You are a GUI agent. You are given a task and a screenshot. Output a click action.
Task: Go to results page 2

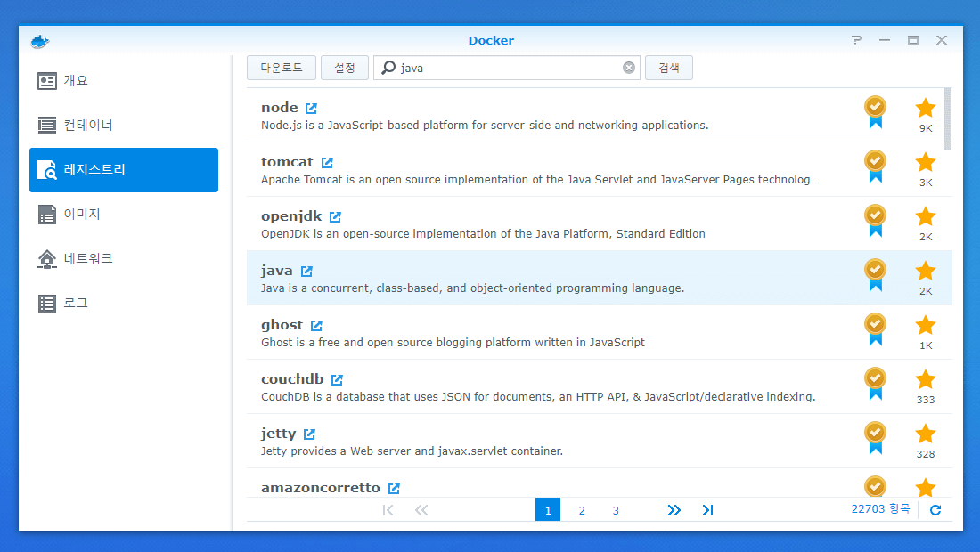[x=582, y=510]
